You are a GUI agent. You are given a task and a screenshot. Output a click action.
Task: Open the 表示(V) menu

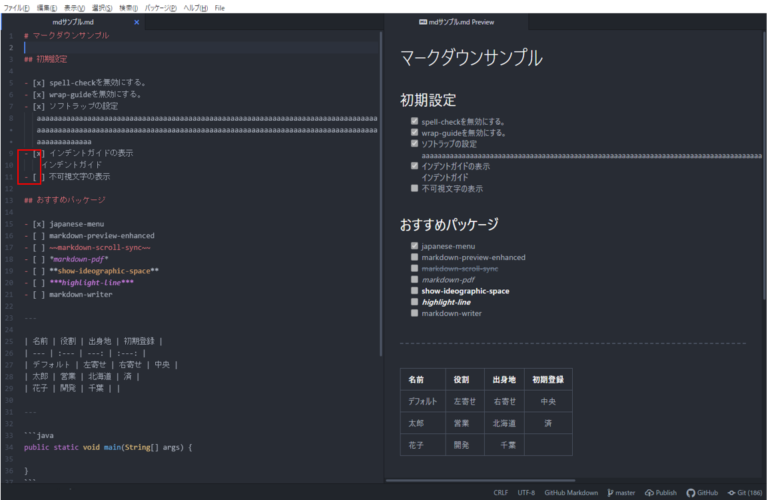tap(74, 8)
